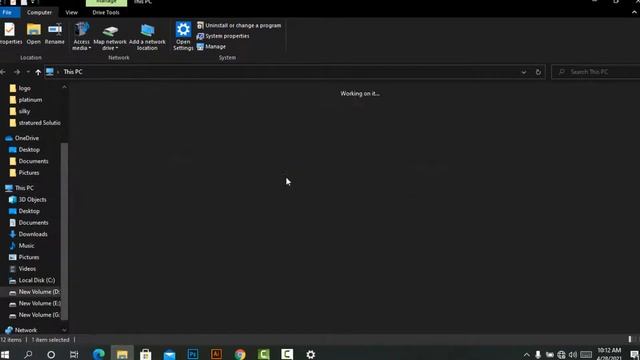
Task: Open Task View from taskbar
Action: click(x=74, y=354)
